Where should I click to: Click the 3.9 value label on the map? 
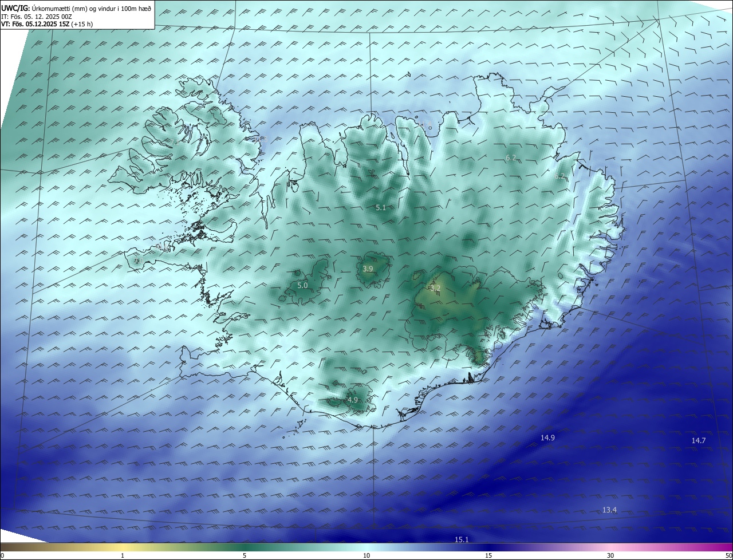368,269
